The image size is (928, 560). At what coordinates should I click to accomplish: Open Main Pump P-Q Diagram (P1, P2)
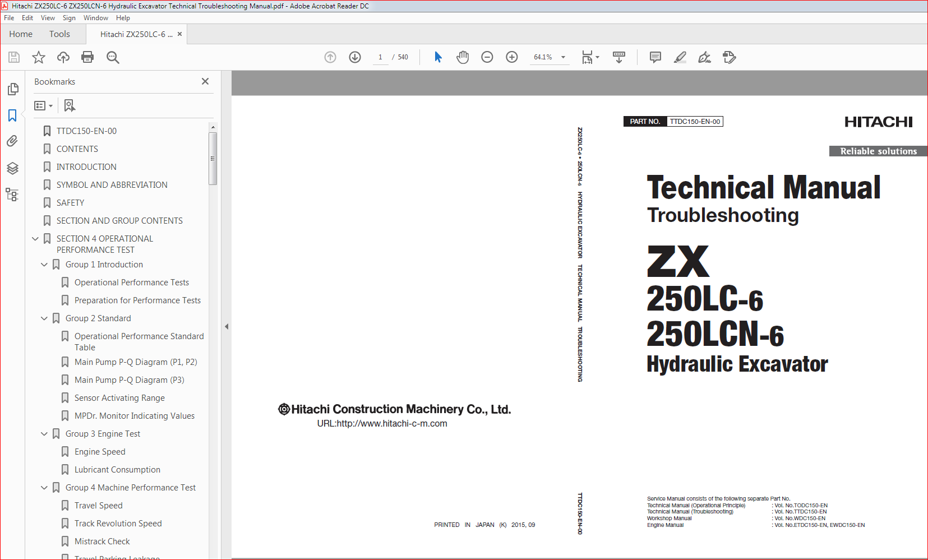point(136,362)
